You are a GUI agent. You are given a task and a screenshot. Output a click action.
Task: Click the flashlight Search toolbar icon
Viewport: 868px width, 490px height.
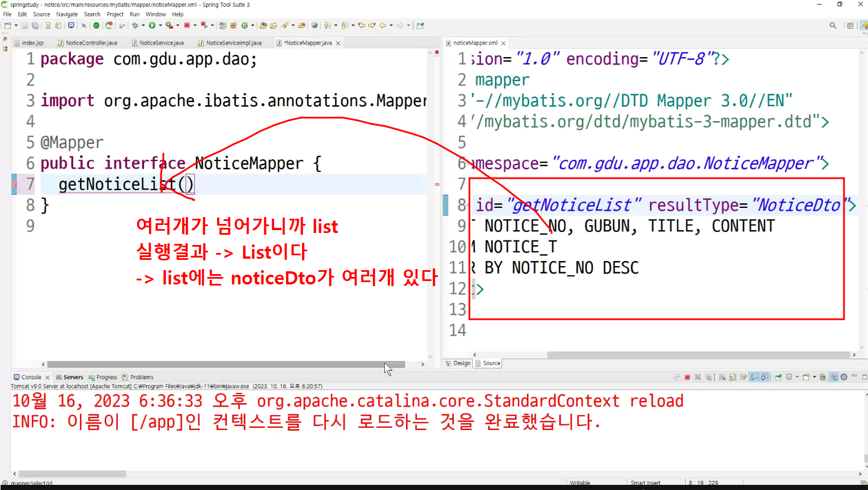tap(284, 26)
